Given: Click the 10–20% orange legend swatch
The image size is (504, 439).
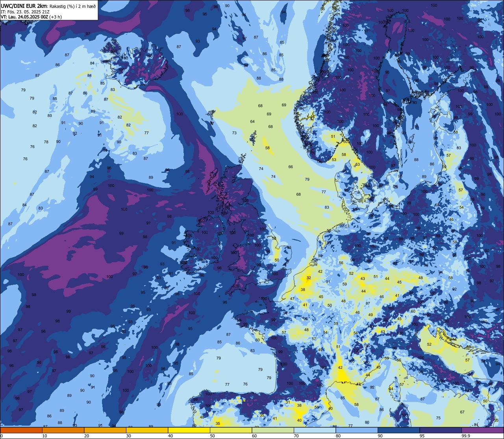Looking at the screenshot, I should [63, 430].
